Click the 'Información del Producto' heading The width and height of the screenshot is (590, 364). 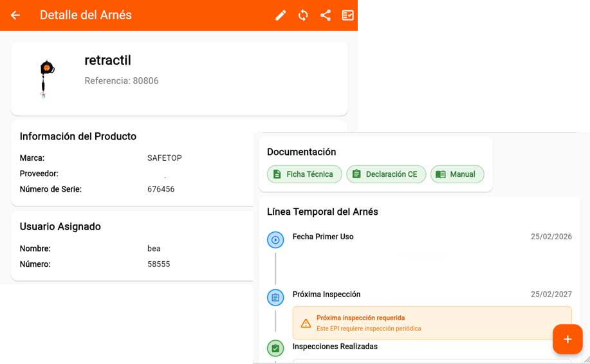78,136
